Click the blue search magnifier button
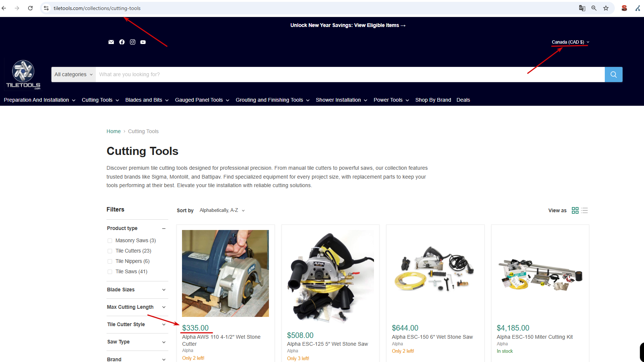 click(x=613, y=74)
